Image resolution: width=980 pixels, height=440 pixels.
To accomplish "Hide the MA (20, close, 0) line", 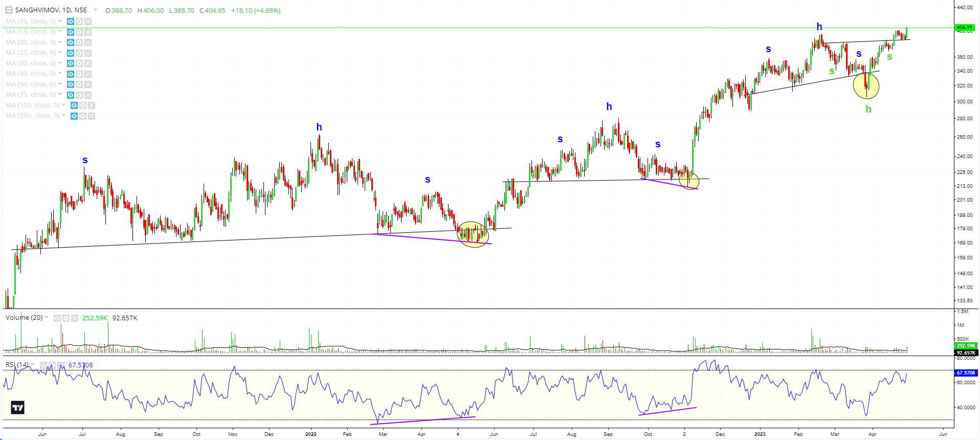I will pyautogui.click(x=71, y=42).
